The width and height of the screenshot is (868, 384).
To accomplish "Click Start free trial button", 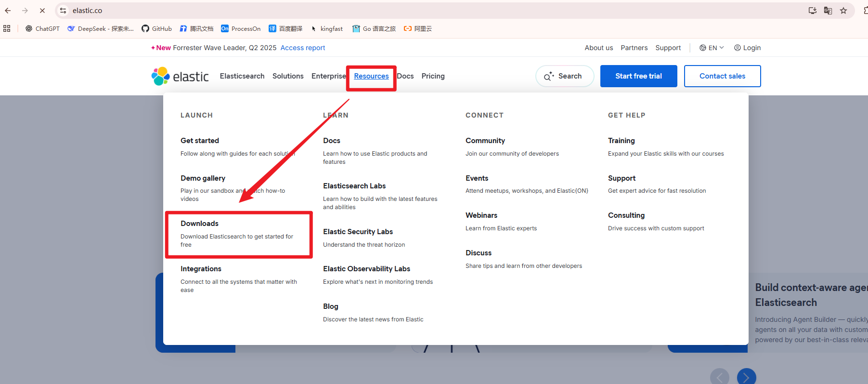I will coord(639,76).
